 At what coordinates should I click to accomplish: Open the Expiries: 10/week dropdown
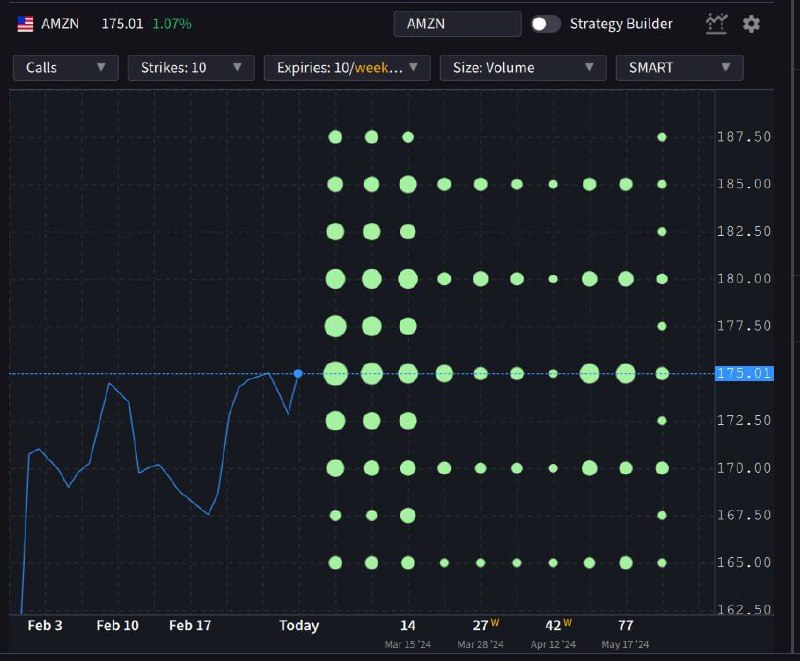tap(347, 68)
